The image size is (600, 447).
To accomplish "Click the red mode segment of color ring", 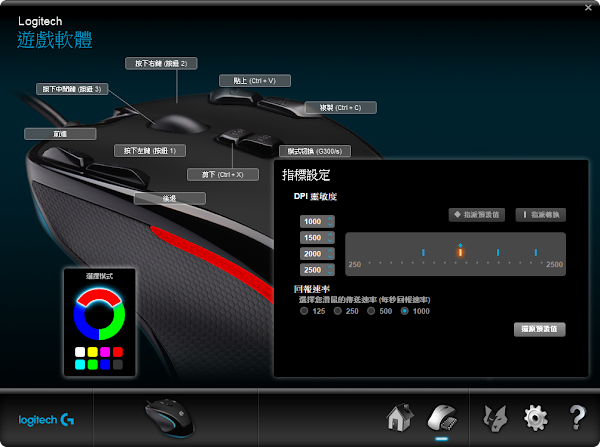I will (x=99, y=295).
